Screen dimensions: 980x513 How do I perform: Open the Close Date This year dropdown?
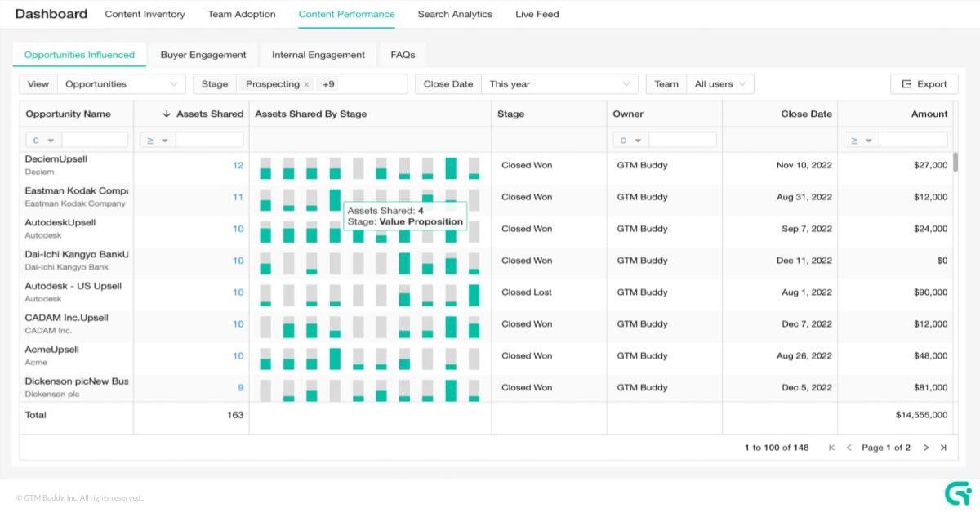(x=559, y=83)
